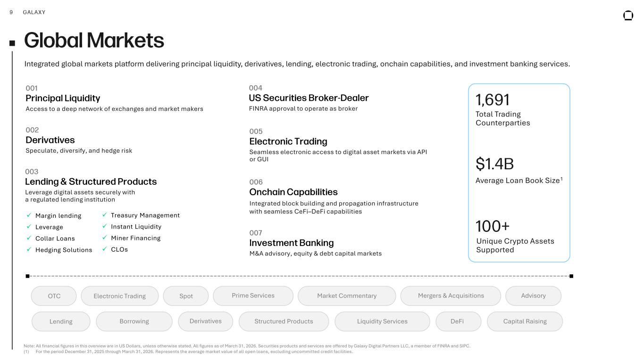
Task: Click the checkmark next to Hedging Solutions
Action: coord(28,250)
